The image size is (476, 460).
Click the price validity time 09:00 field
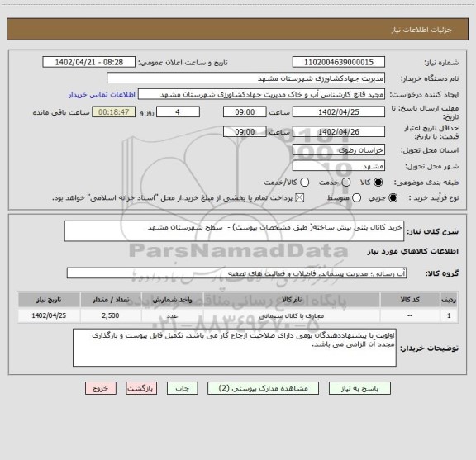point(245,131)
